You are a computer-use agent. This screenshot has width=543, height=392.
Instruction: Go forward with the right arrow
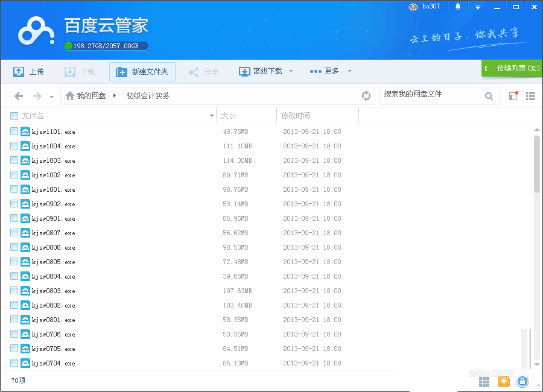point(37,96)
